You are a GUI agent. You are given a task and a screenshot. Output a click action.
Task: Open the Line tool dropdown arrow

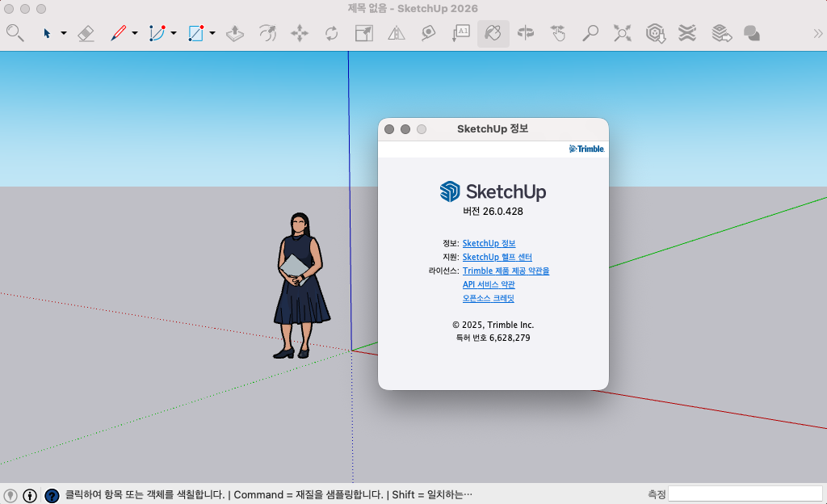coord(135,33)
